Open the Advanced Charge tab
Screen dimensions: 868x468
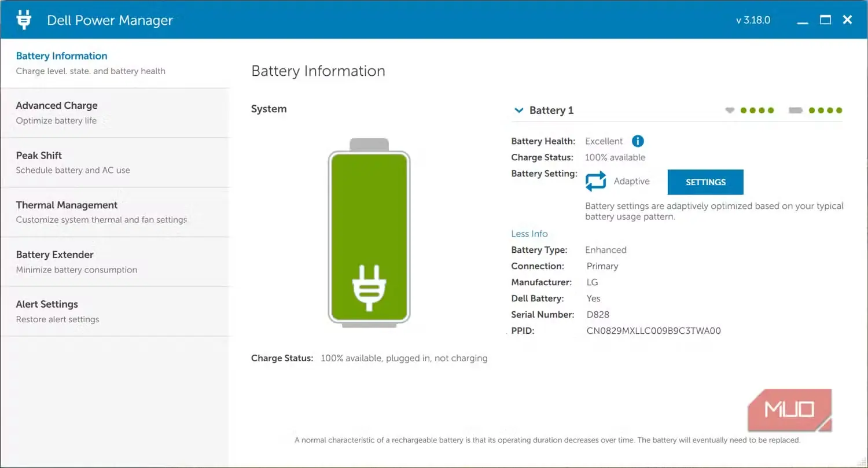pyautogui.click(x=115, y=113)
